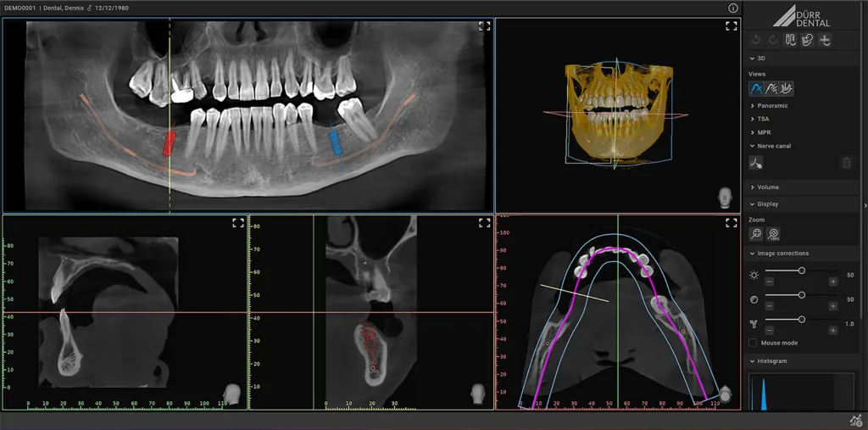The height and width of the screenshot is (430, 868).
Task: Maximize the sagittal slice pane
Action: click(x=238, y=223)
